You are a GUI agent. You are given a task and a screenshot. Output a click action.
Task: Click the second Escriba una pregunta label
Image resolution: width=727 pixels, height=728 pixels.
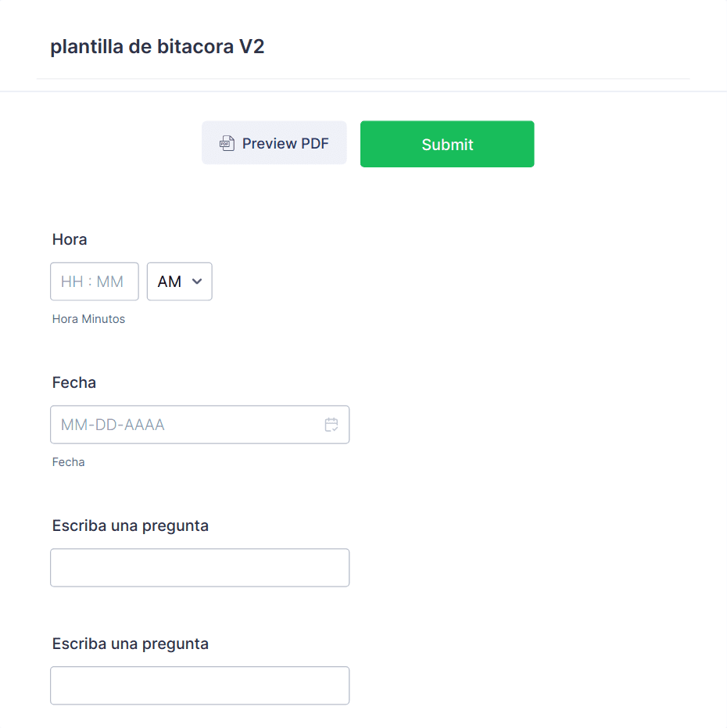[131, 644]
